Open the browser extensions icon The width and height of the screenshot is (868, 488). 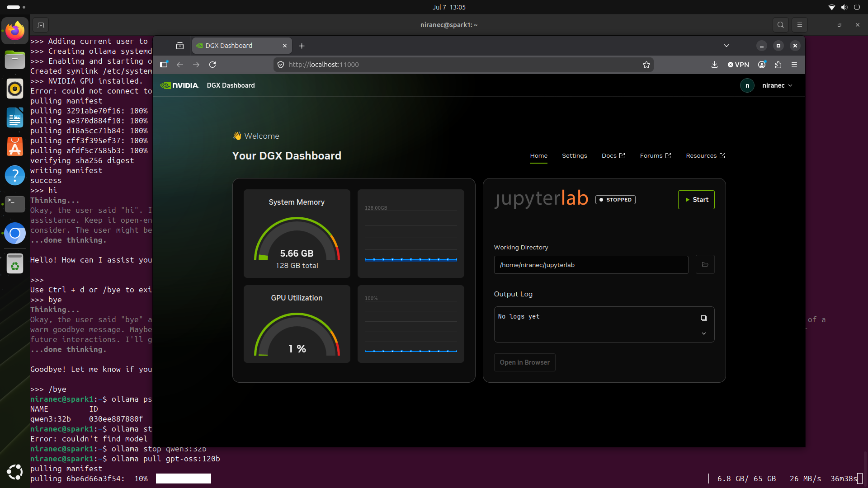tap(778, 65)
